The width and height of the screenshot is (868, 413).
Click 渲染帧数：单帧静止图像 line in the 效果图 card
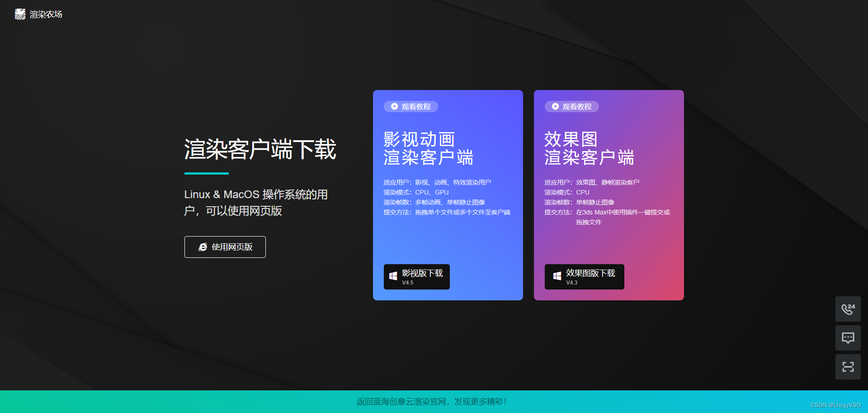pyautogui.click(x=579, y=202)
